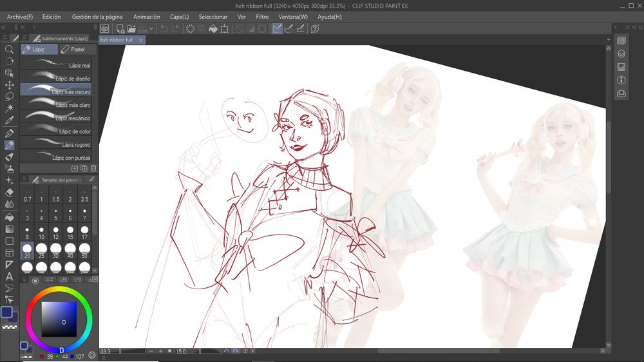This screenshot has height=362, width=644.
Task: Select the Eyedropper tool
Action: pyautogui.click(x=9, y=120)
